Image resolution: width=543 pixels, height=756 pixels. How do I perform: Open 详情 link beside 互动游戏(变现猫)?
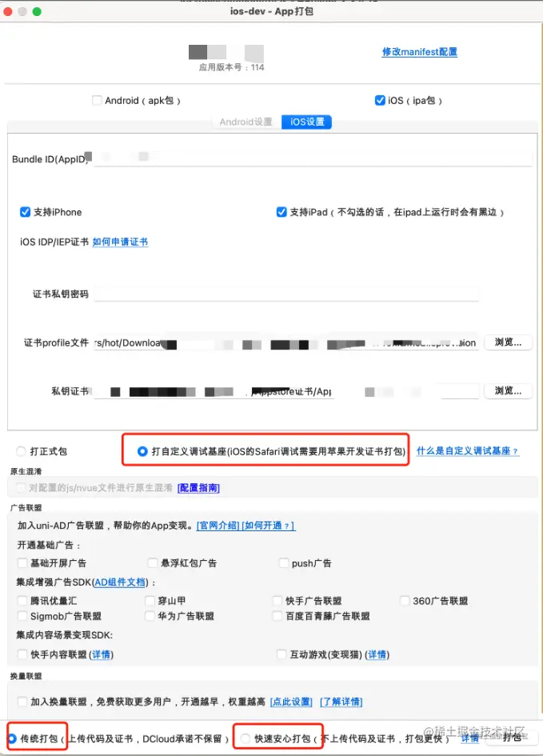point(377,654)
